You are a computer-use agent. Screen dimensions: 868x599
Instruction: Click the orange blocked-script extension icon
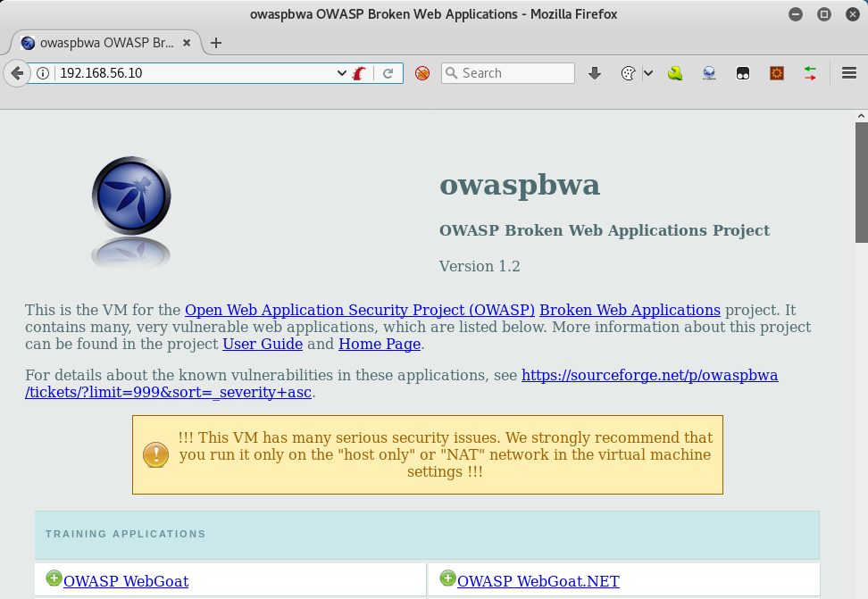422,73
